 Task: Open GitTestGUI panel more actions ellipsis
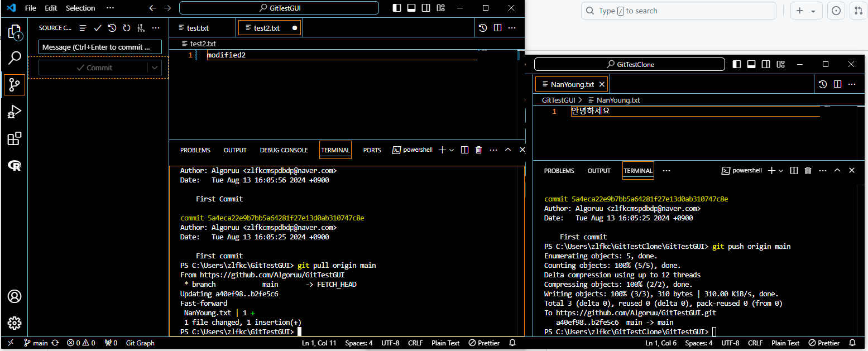493,150
